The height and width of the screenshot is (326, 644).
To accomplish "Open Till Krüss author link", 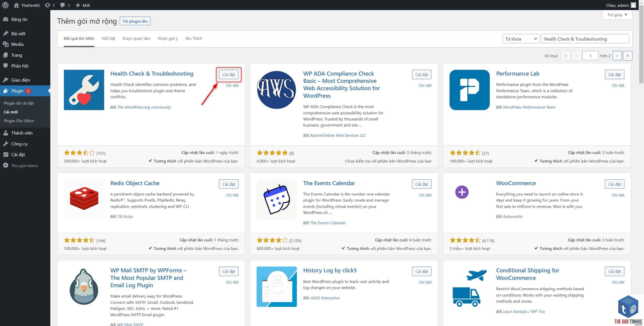I will pos(125,217).
